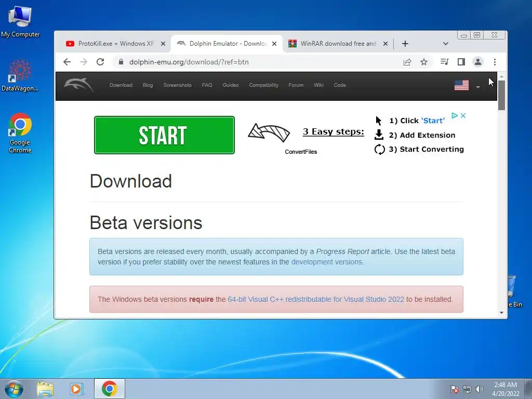532x399 pixels.
Task: Open Forum in site navigation
Action: coord(296,85)
